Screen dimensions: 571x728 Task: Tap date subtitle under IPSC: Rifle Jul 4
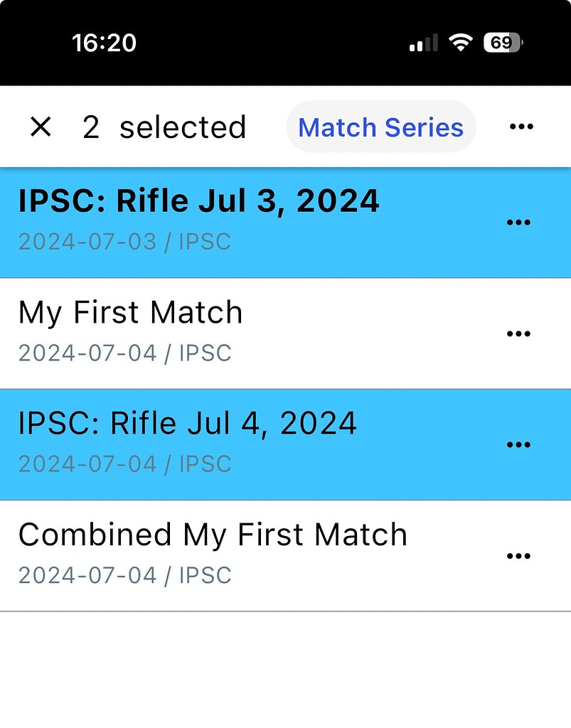click(124, 464)
